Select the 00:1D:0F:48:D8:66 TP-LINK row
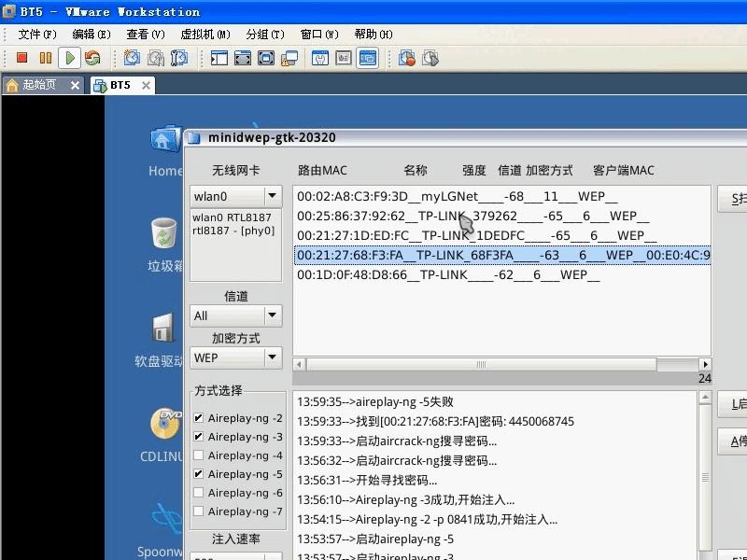The height and width of the screenshot is (560, 747). pos(502,274)
